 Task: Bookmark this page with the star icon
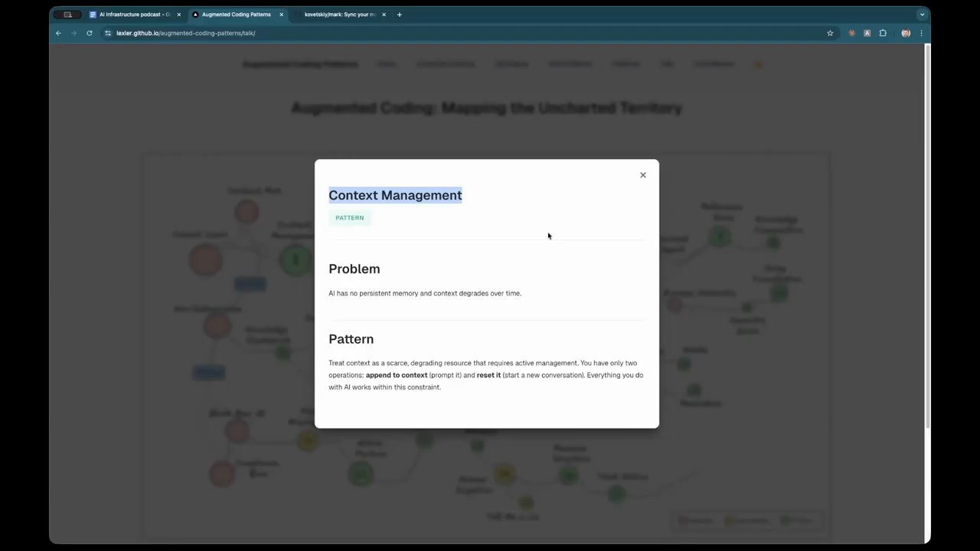point(830,33)
